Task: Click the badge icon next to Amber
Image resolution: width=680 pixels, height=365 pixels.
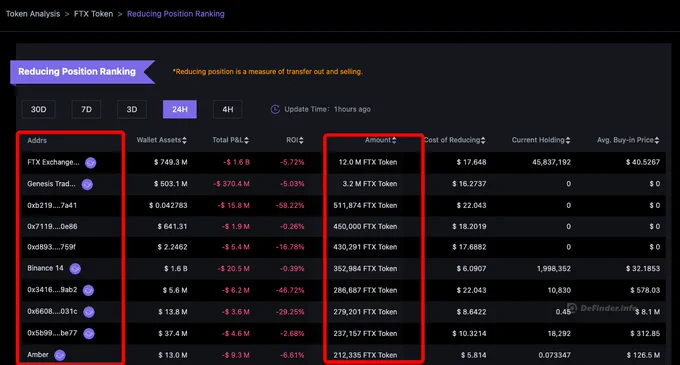Action: pos(60,355)
